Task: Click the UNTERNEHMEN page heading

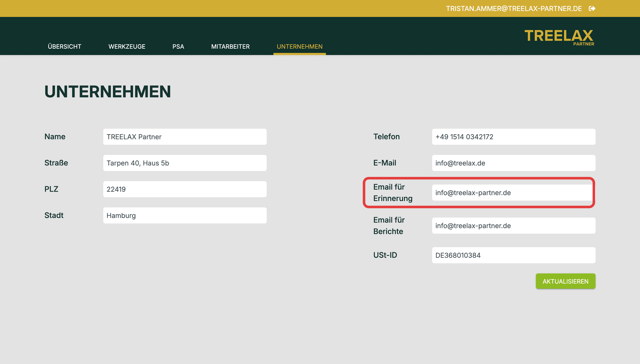Action: pos(108,91)
